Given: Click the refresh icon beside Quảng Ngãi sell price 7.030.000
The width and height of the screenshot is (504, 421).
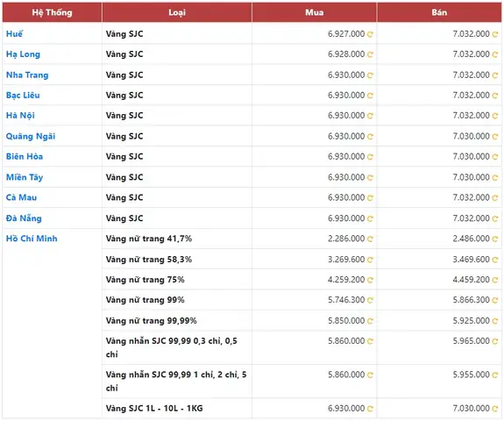Looking at the screenshot, I should pos(495,137).
